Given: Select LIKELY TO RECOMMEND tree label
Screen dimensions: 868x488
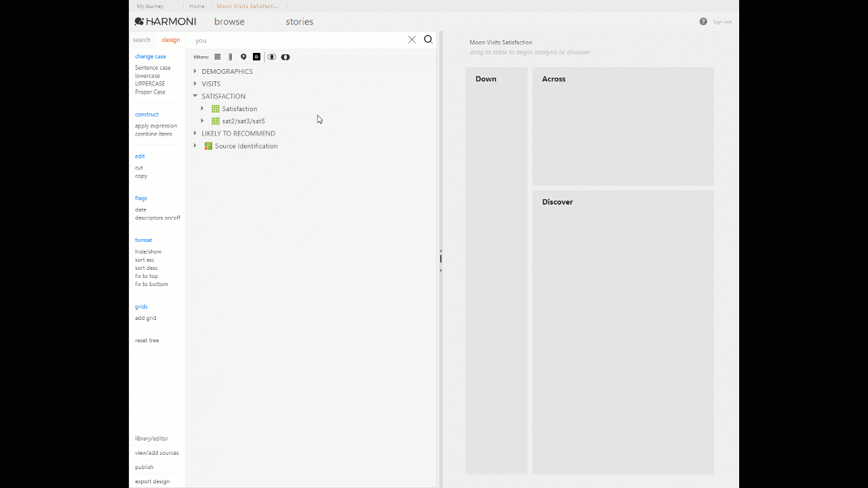Looking at the screenshot, I should (x=239, y=134).
